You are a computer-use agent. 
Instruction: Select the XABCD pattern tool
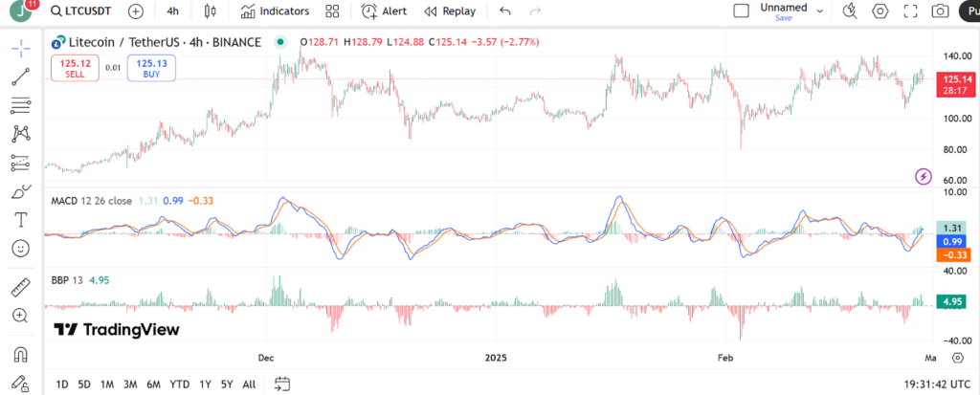click(x=21, y=134)
